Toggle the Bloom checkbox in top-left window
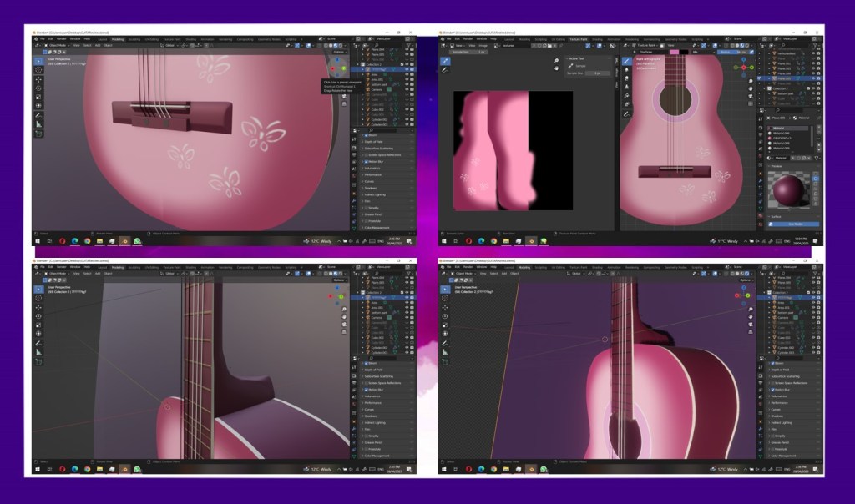Viewport: 855px width, 504px height. tap(365, 135)
